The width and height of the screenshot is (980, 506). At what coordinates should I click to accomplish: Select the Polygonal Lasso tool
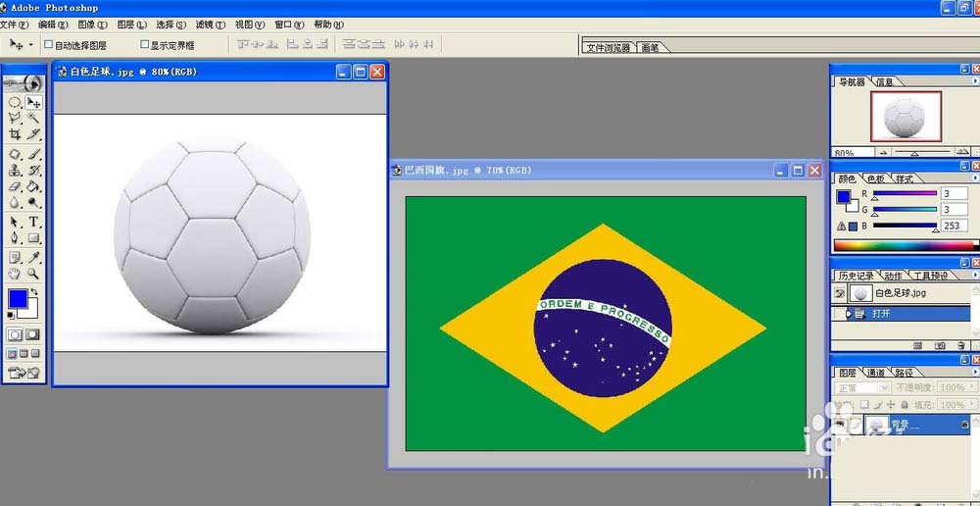pyautogui.click(x=15, y=118)
